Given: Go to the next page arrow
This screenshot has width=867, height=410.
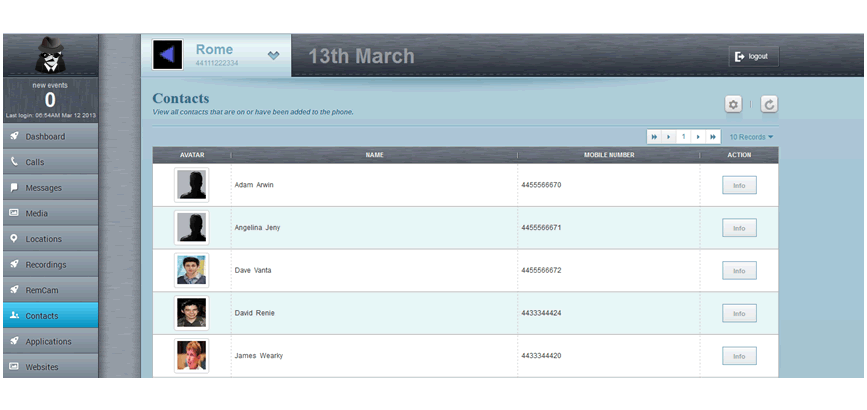Looking at the screenshot, I should 698,136.
